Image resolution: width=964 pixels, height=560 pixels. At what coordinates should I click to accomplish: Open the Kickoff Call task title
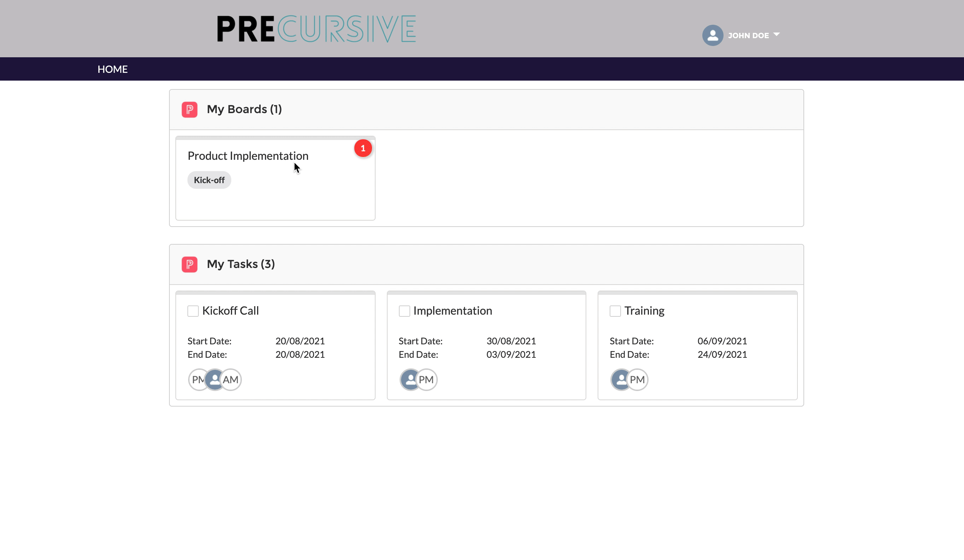230,311
